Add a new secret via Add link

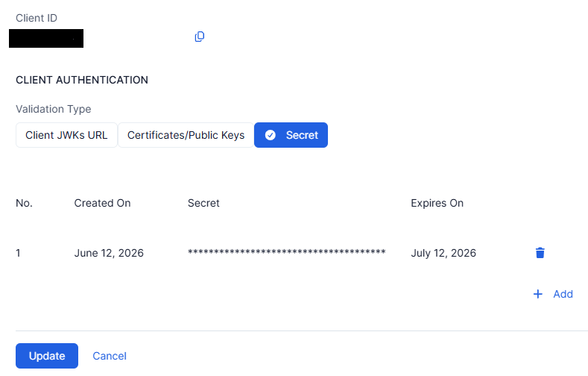coord(563,294)
